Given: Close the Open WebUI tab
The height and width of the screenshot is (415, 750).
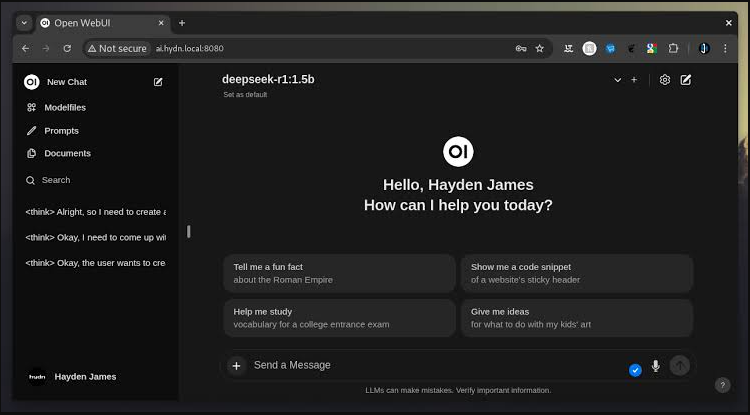Looking at the screenshot, I should tap(161, 23).
